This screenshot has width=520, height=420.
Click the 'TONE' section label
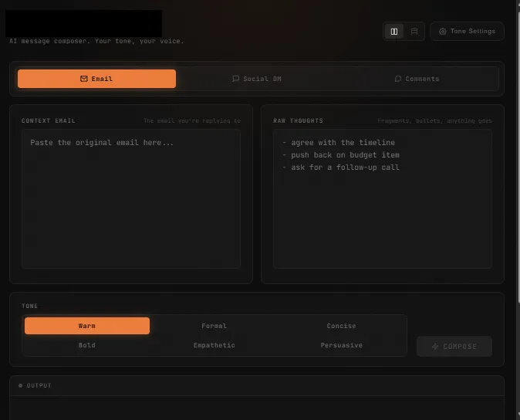[29, 306]
